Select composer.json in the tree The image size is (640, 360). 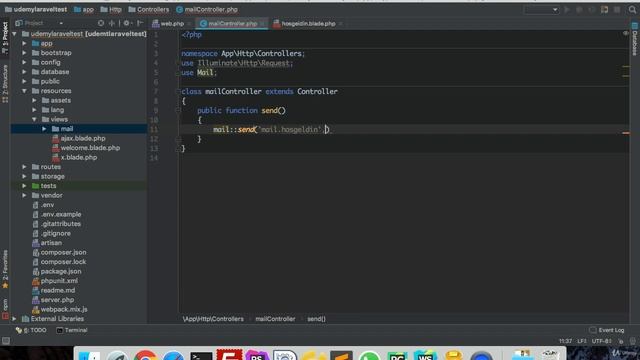point(59,252)
